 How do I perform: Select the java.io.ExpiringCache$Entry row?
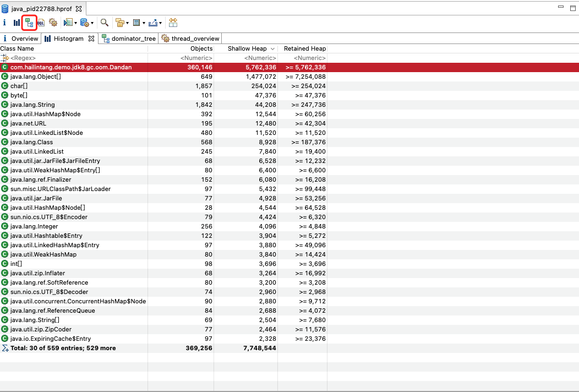(x=289, y=339)
